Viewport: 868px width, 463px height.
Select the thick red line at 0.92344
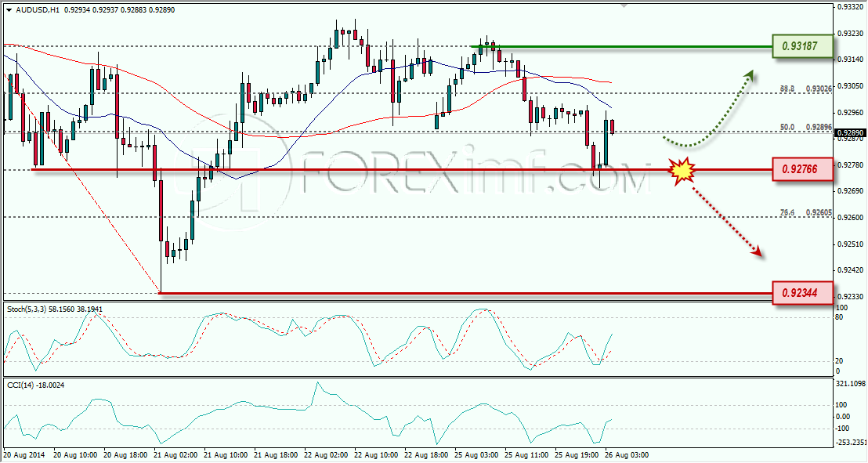[466, 293]
